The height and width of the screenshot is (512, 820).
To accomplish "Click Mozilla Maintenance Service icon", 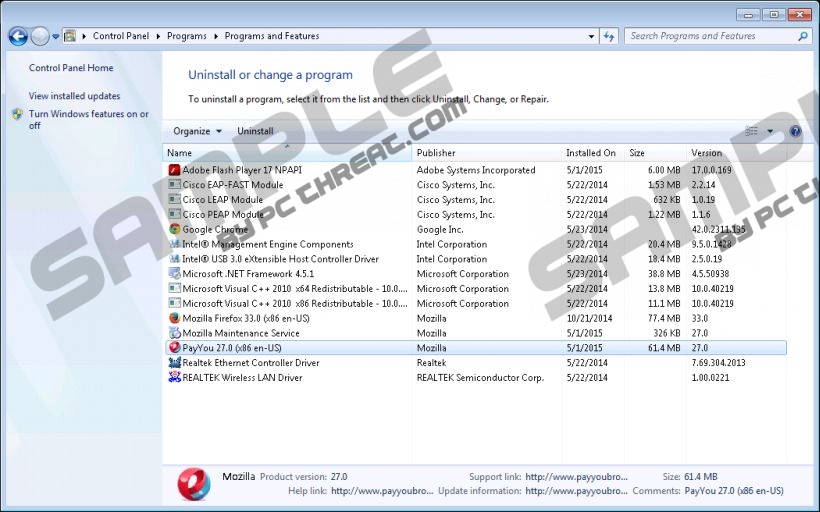I will [x=174, y=333].
